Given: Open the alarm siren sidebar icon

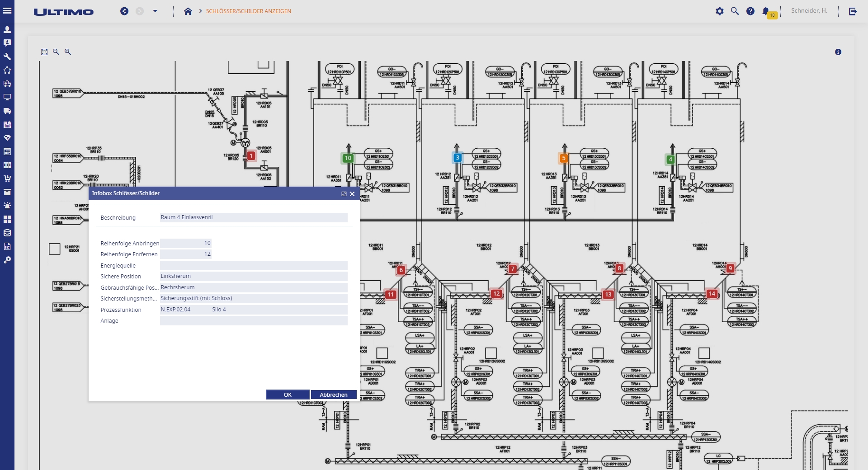Looking at the screenshot, I should pos(7,206).
